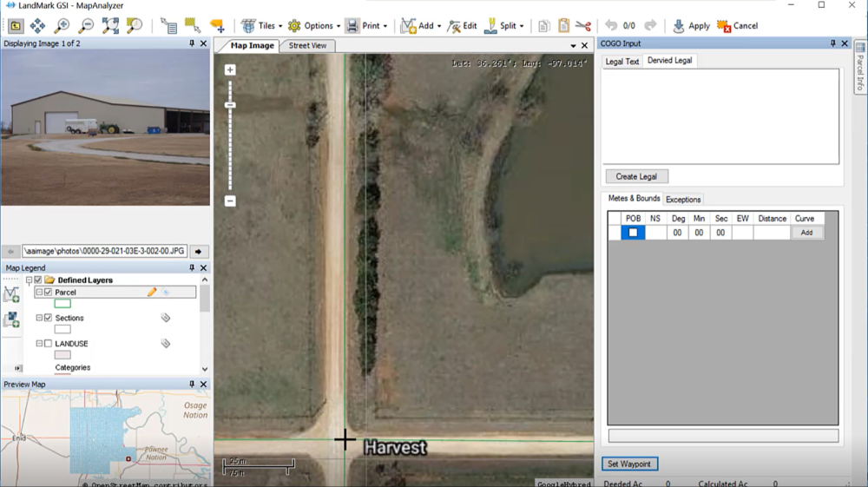Click the Redo arrow icon
The width and height of the screenshot is (868, 487).
click(650, 25)
